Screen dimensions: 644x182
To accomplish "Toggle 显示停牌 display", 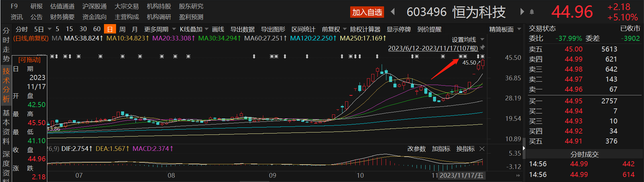I will click(399, 29).
